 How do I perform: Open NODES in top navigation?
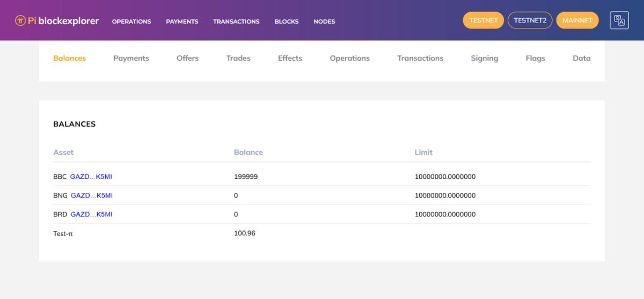click(324, 21)
